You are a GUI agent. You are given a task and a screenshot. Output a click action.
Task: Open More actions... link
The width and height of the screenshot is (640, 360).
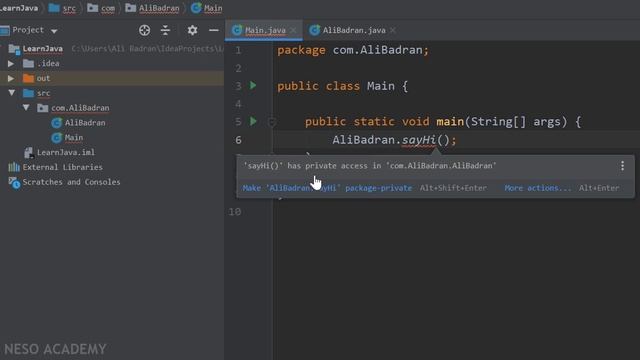(x=538, y=188)
